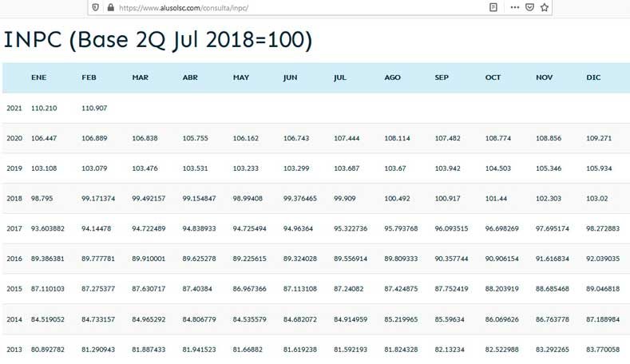Click the 2021 FEB value 110.907

point(94,108)
